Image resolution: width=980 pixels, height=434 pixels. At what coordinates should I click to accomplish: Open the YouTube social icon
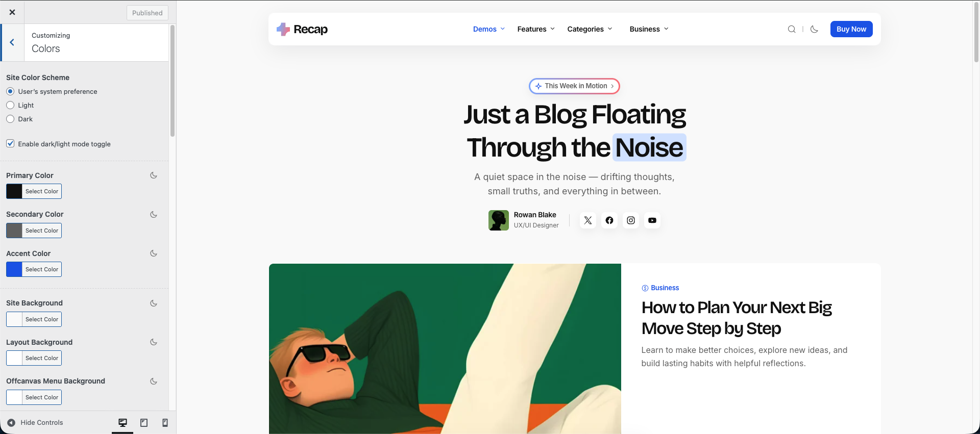tap(652, 220)
